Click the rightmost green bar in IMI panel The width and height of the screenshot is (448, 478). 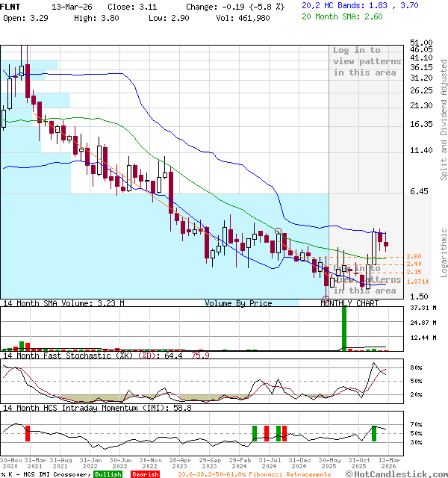(374, 433)
